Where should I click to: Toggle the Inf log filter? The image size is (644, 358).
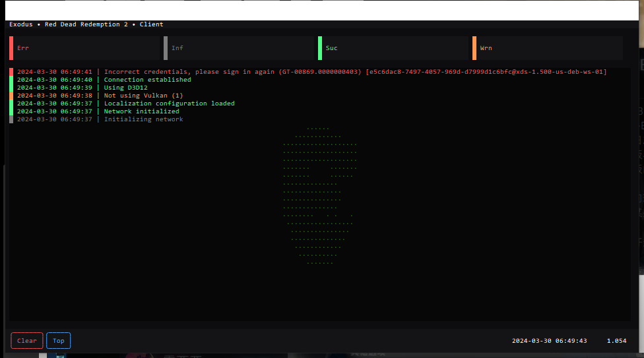point(239,48)
